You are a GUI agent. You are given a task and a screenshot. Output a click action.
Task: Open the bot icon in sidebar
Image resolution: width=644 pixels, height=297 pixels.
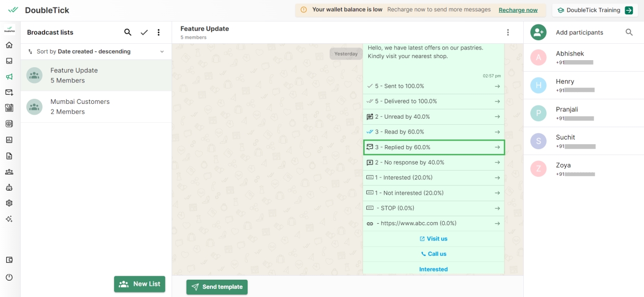(9, 187)
